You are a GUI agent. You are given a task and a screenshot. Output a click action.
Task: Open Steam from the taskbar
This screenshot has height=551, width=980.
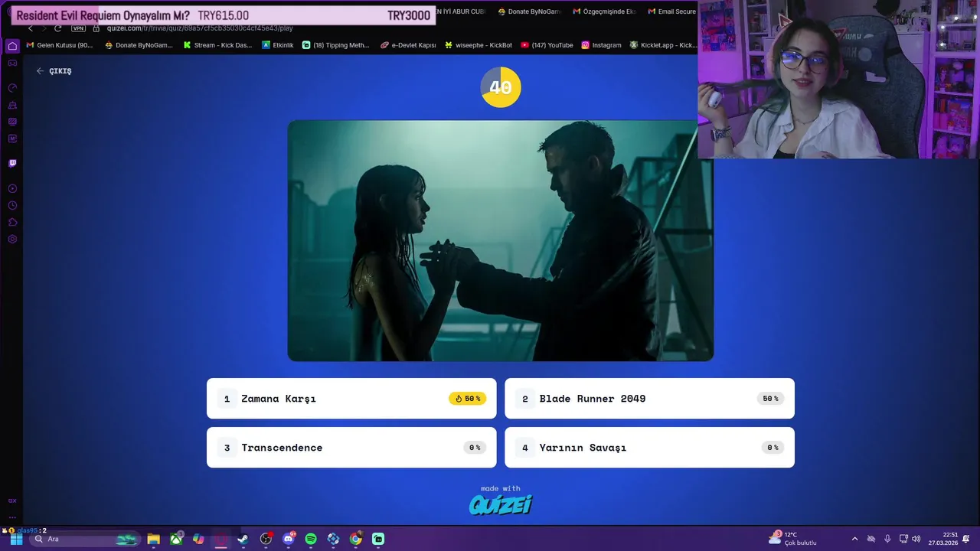pos(243,539)
